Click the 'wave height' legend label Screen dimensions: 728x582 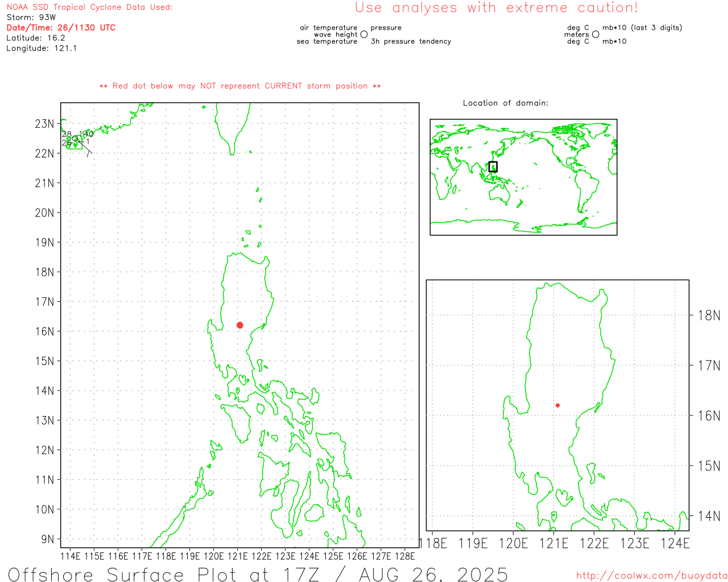coord(336,35)
